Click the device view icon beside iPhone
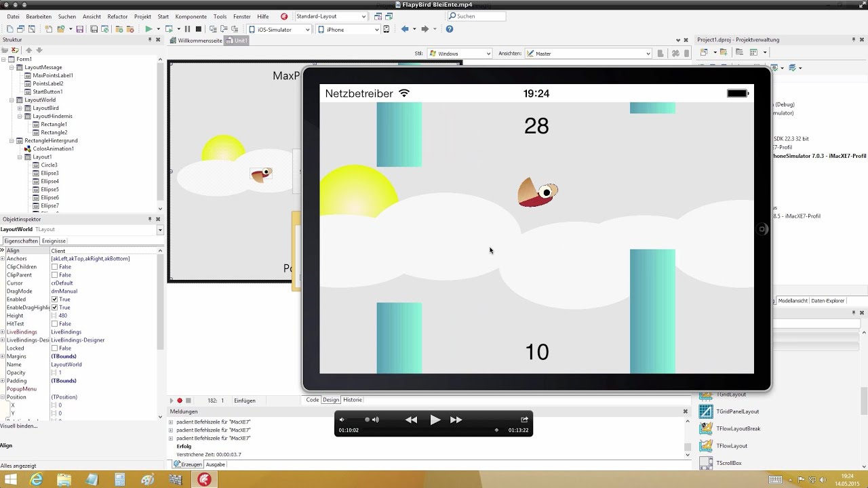Image resolution: width=868 pixels, height=488 pixels. tap(387, 29)
